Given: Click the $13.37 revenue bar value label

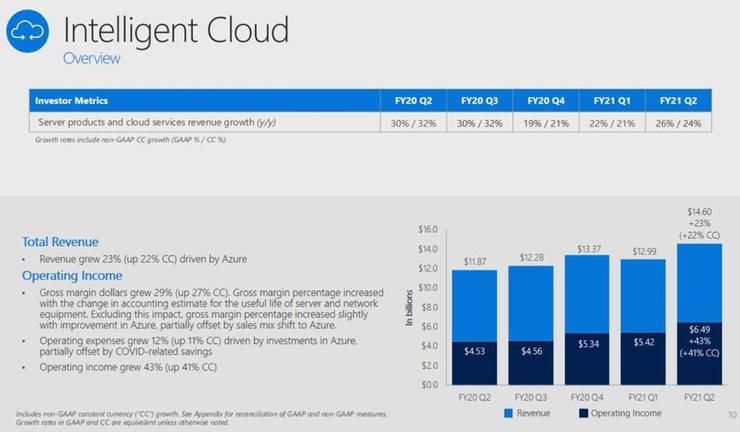Looking at the screenshot, I should click(x=587, y=249).
